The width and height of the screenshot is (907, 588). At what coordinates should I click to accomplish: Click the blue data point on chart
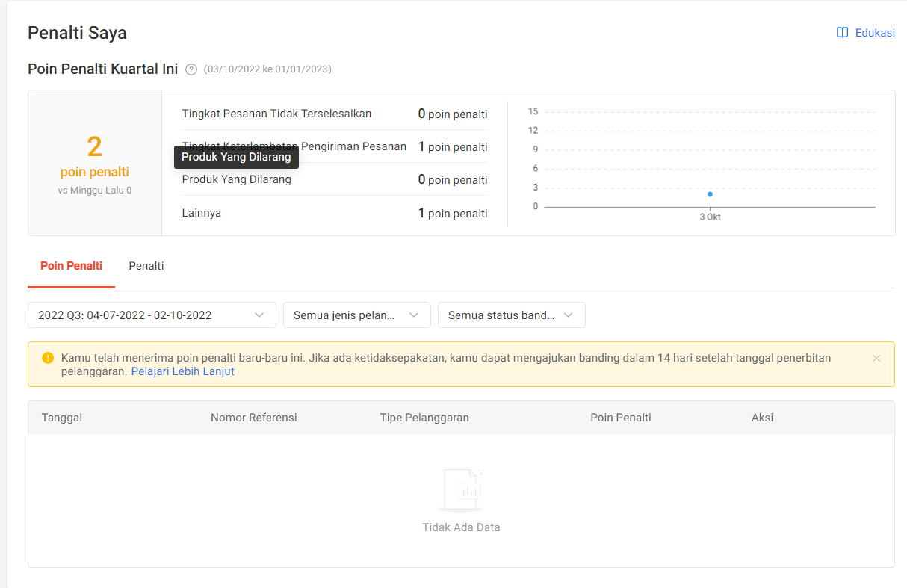(x=710, y=194)
